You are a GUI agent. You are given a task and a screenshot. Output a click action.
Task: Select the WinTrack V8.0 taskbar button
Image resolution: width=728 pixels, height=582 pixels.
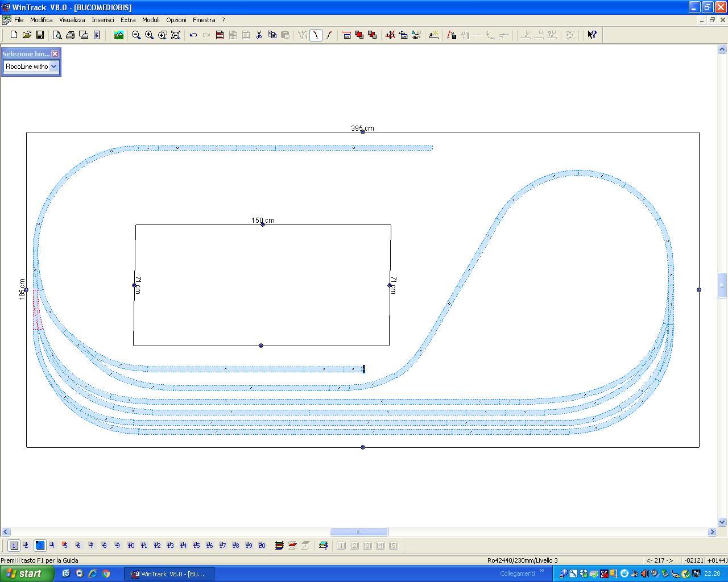coord(169,574)
